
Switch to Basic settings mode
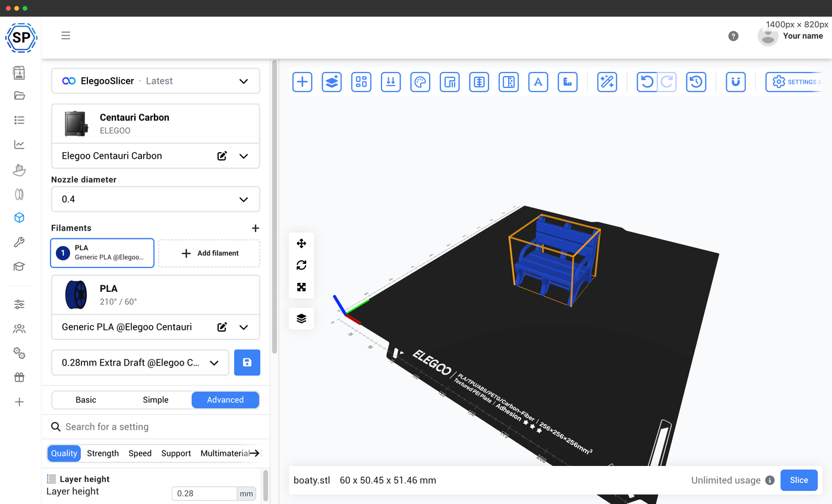[x=86, y=400]
